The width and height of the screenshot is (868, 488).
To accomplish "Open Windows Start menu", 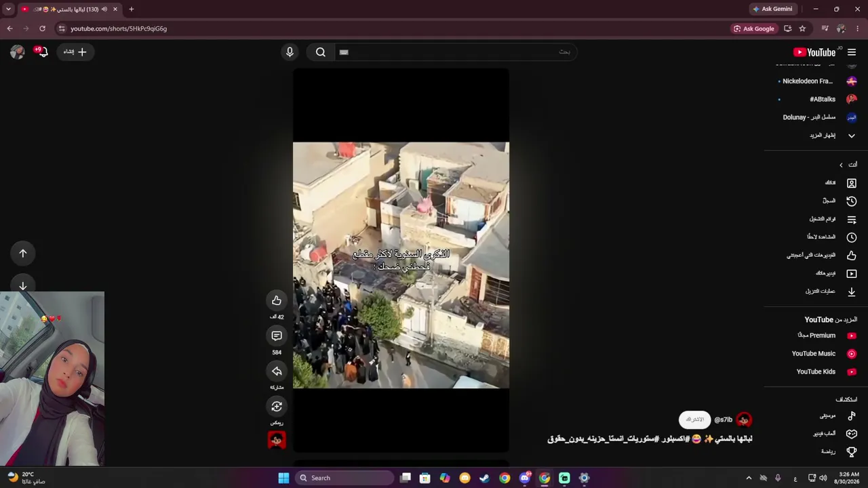I will coord(283,478).
